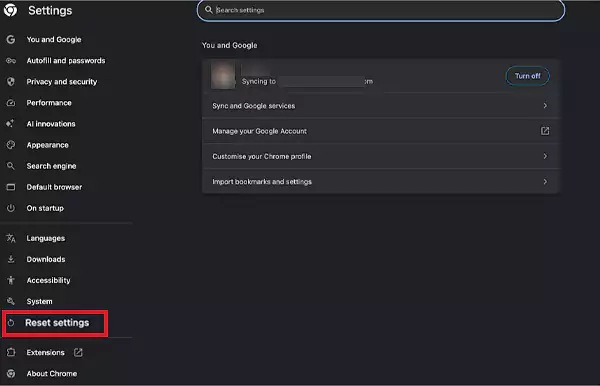The height and width of the screenshot is (386, 600).
Task: Expand Sync and Google services chevron
Action: coord(545,106)
